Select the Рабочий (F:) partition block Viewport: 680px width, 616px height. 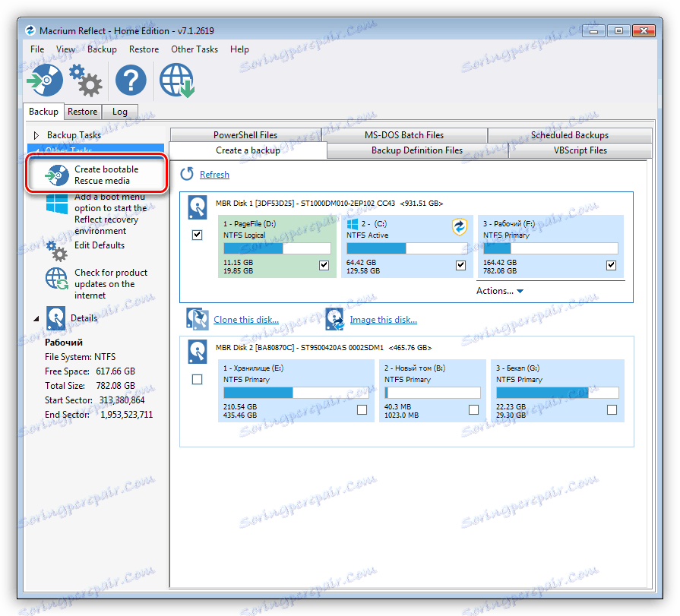click(551, 246)
